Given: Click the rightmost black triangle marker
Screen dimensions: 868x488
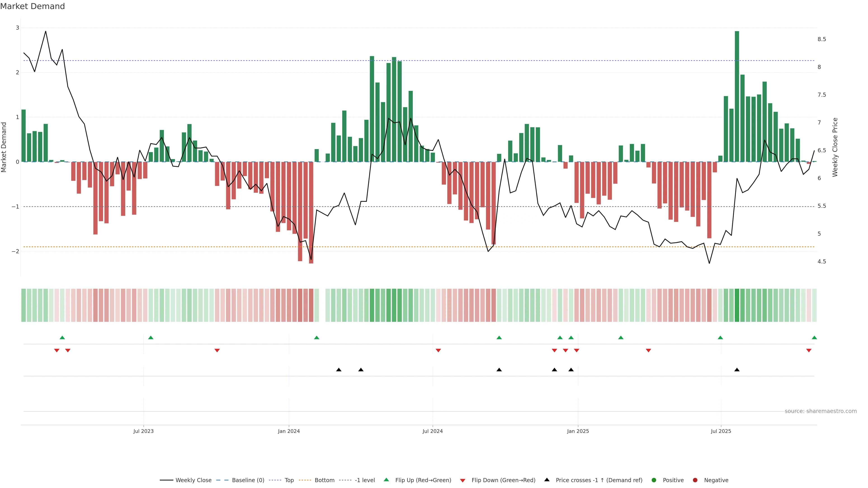Looking at the screenshot, I should 737,370.
